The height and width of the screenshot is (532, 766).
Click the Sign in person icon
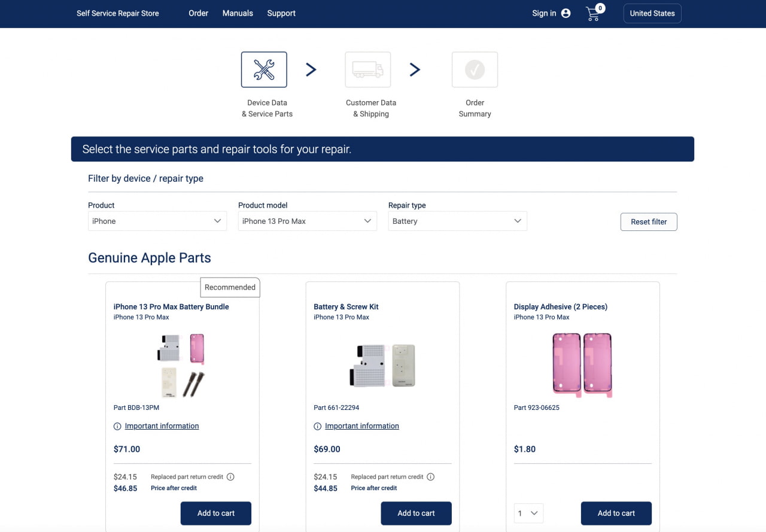(565, 13)
